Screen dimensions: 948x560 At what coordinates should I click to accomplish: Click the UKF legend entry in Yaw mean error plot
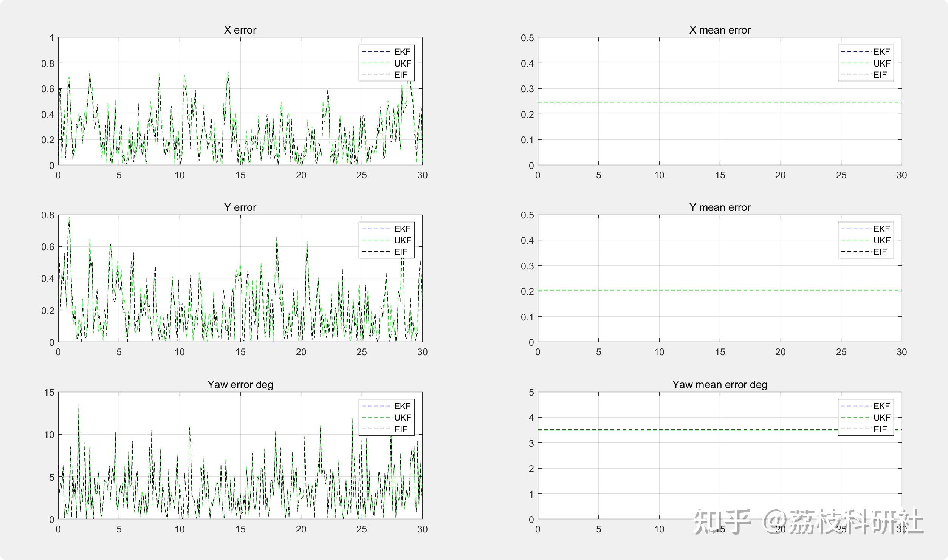pyautogui.click(x=881, y=418)
